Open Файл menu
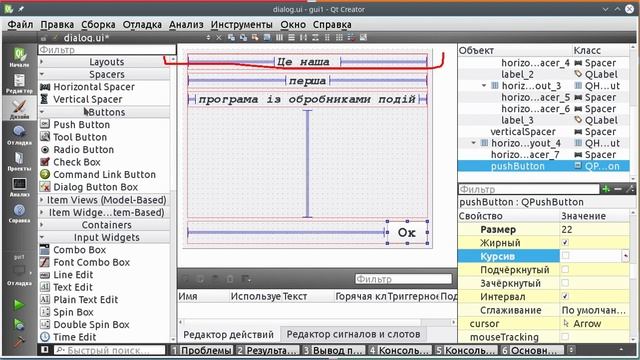Screen dimensions: 640x360 point(20,24)
